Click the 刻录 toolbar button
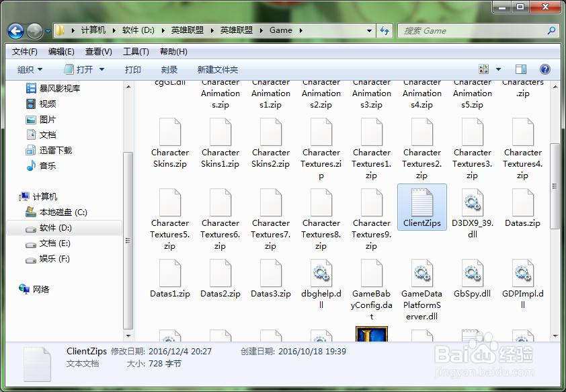The height and width of the screenshot is (392, 566). [x=169, y=69]
